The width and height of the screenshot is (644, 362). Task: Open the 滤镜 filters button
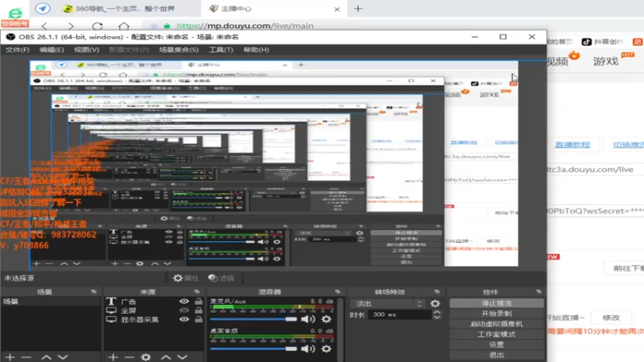(x=221, y=278)
